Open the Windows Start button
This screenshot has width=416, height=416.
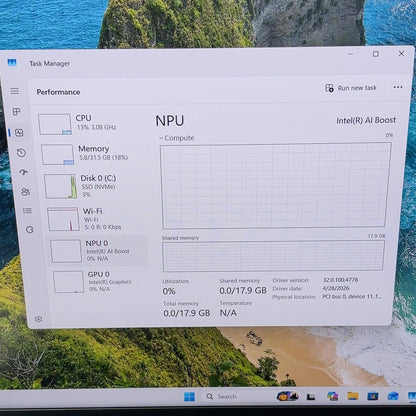click(x=189, y=397)
